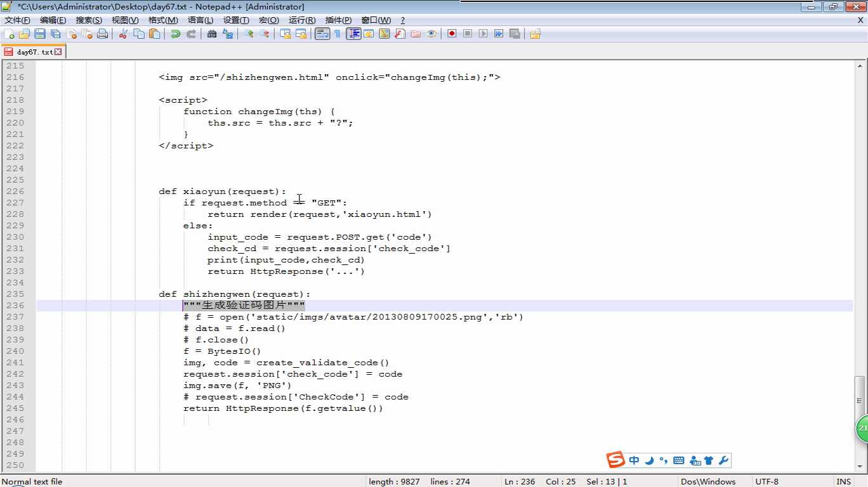The height and width of the screenshot is (487, 868).
Task: Open the 搜索(S) menu
Action: pyautogui.click(x=89, y=20)
